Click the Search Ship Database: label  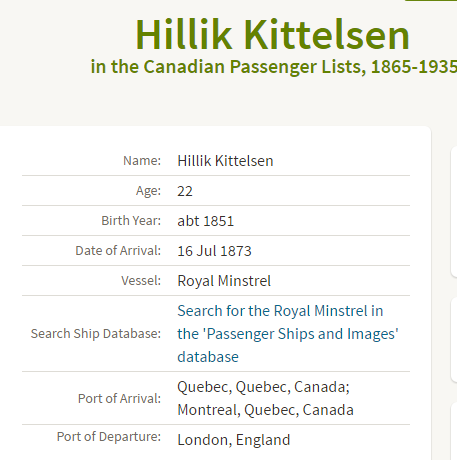click(96, 334)
